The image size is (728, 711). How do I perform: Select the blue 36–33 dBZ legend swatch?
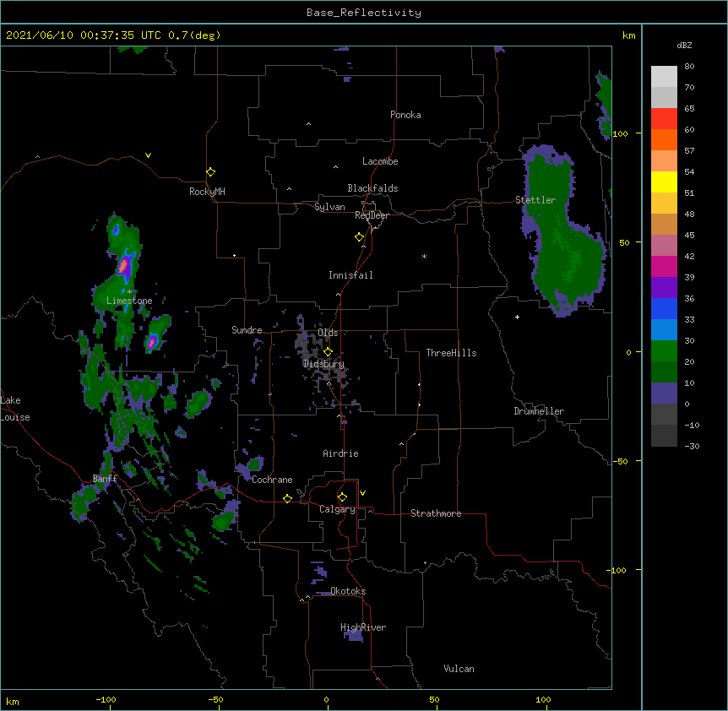664,308
